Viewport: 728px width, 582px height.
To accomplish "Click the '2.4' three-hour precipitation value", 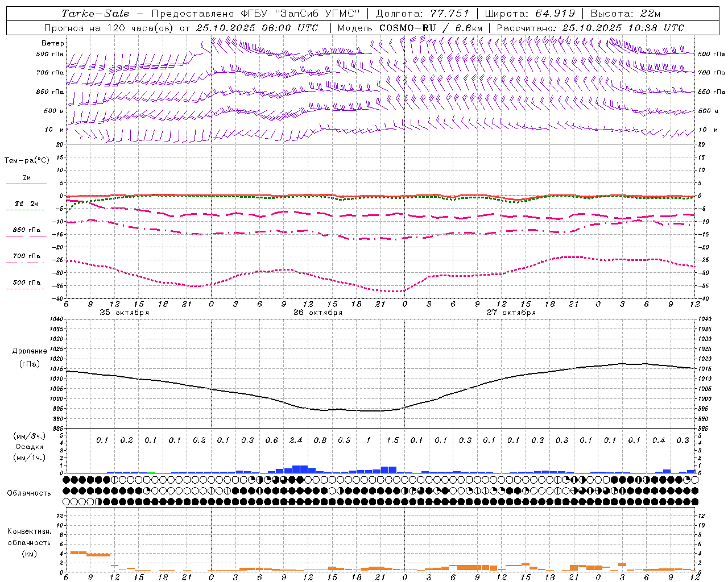I will (296, 440).
